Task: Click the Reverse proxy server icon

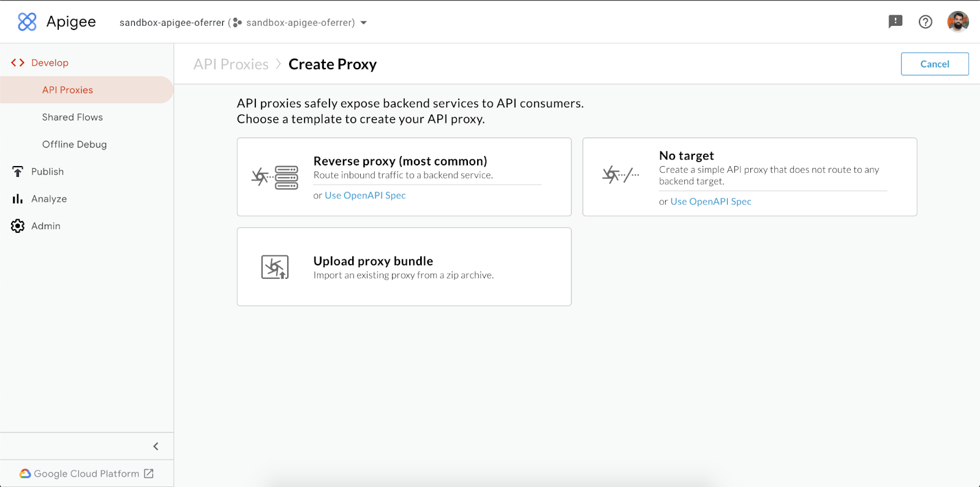Action: click(x=275, y=178)
